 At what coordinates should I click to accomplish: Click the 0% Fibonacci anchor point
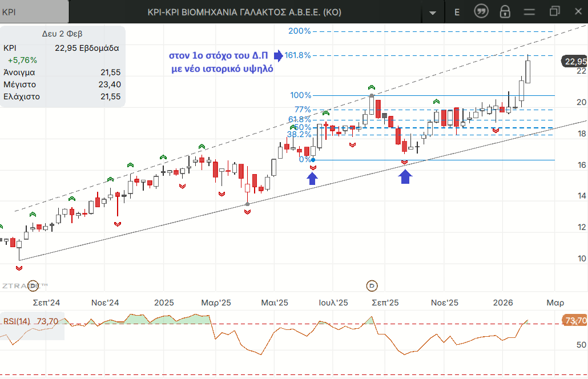pos(313,160)
